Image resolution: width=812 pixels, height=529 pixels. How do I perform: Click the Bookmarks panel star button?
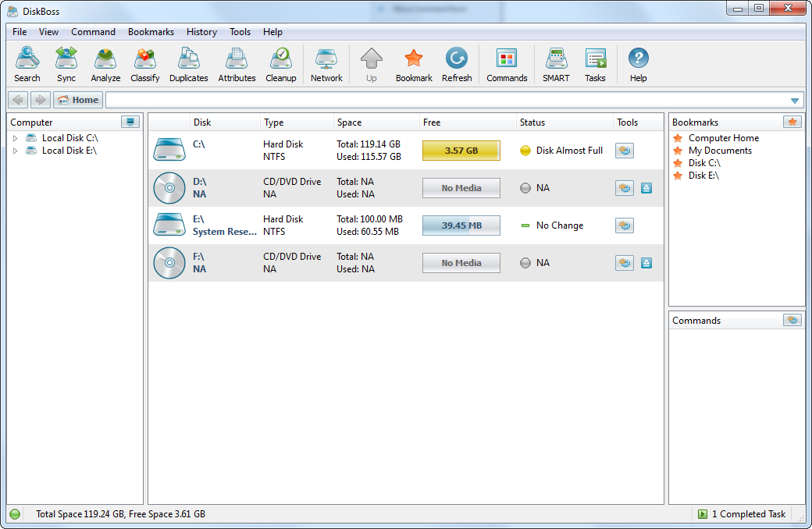click(792, 122)
